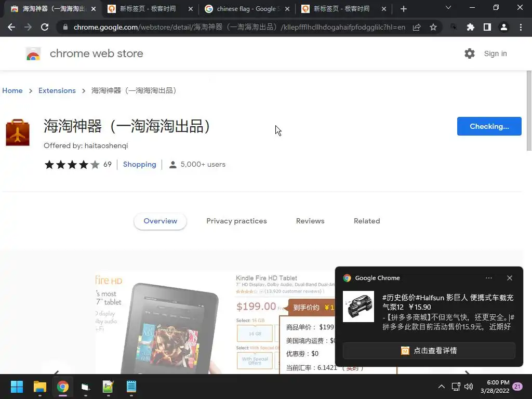Open the tab search chevron in title bar
This screenshot has width=532, height=399.
pos(448,7)
